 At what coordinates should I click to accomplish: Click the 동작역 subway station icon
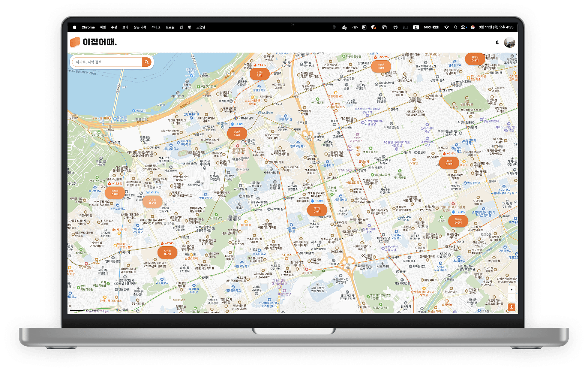[110, 142]
